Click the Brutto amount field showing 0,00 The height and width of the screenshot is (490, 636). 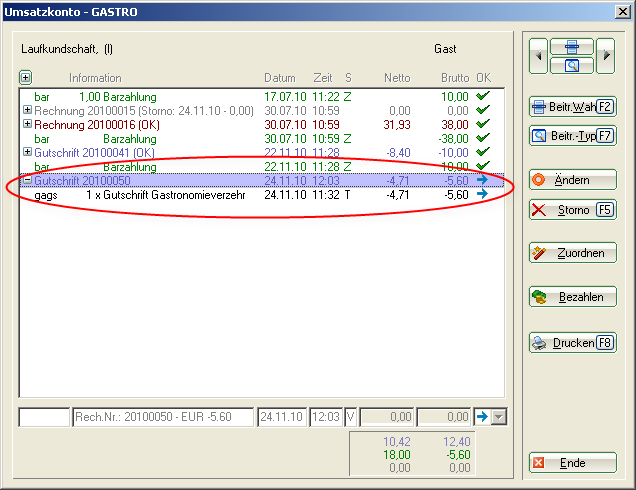coord(444,417)
